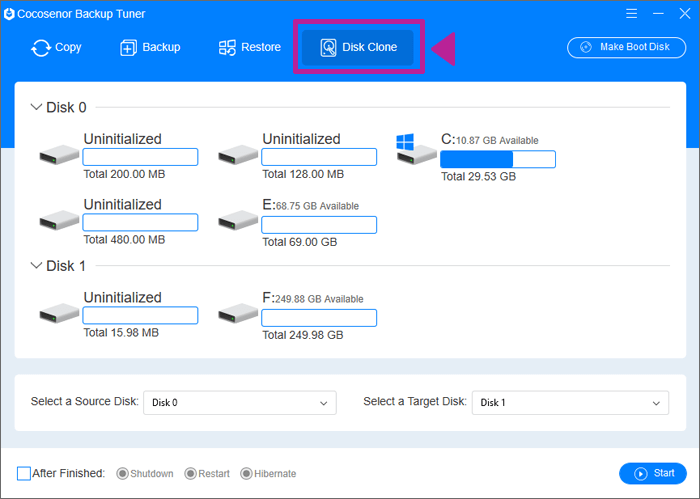Switch to the Backup tab
Image resolution: width=700 pixels, height=499 pixels.
[150, 47]
